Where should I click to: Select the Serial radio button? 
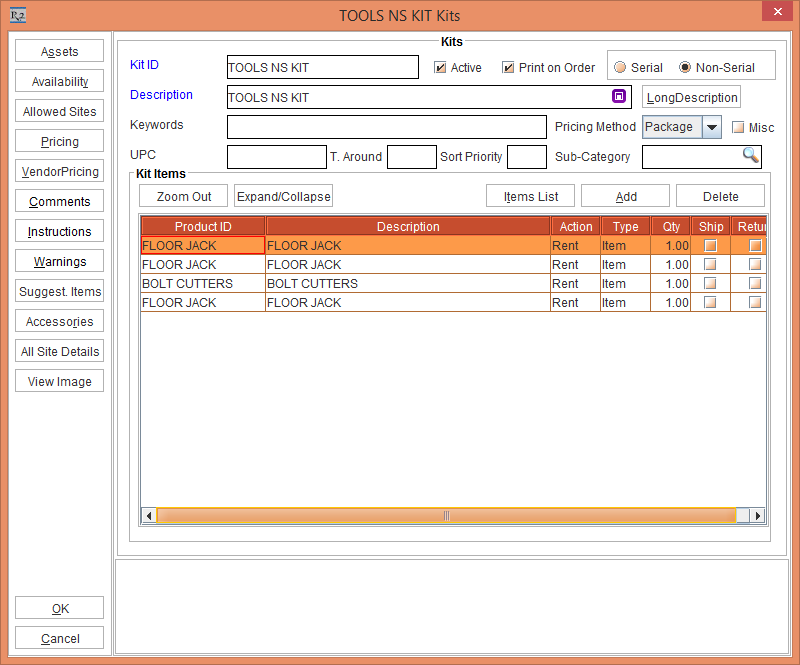click(x=620, y=68)
